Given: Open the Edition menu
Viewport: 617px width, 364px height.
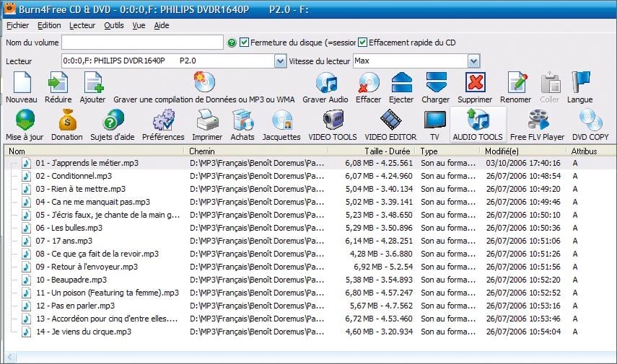Looking at the screenshot, I should point(49,25).
